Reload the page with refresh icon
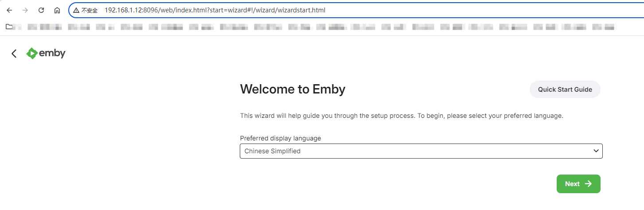Image resolution: width=644 pixels, height=210 pixels. click(x=41, y=10)
